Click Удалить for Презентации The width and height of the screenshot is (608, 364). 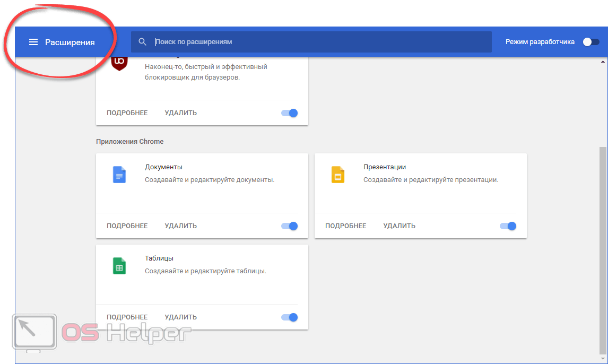coord(399,226)
